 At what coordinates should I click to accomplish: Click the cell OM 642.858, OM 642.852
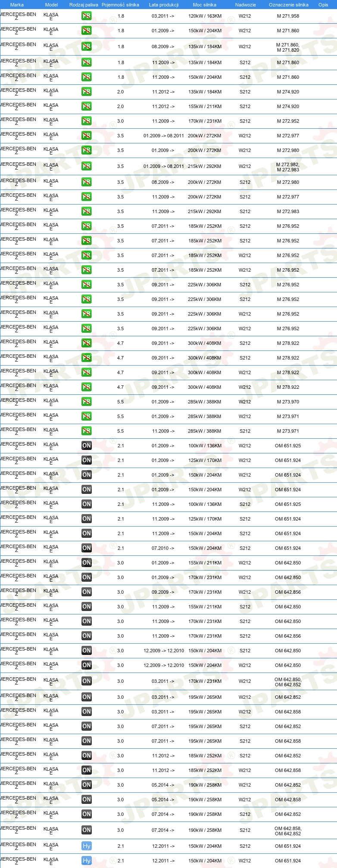(288, 831)
